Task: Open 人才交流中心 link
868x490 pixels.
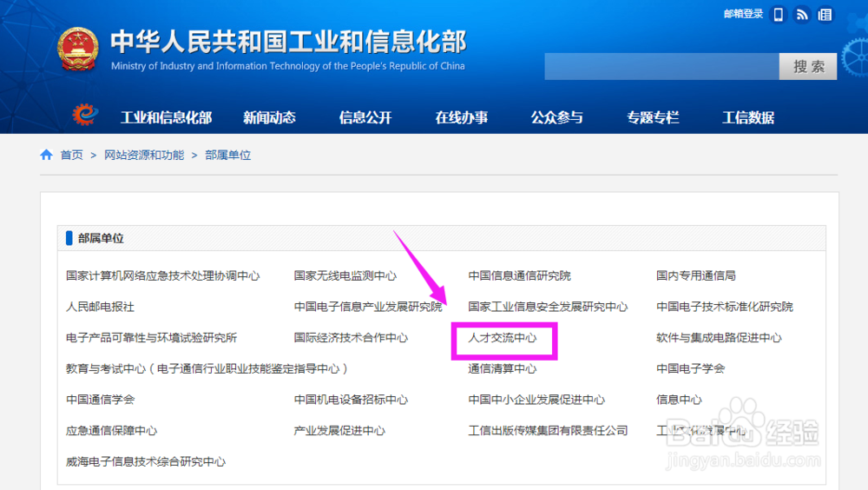Action: [x=502, y=338]
